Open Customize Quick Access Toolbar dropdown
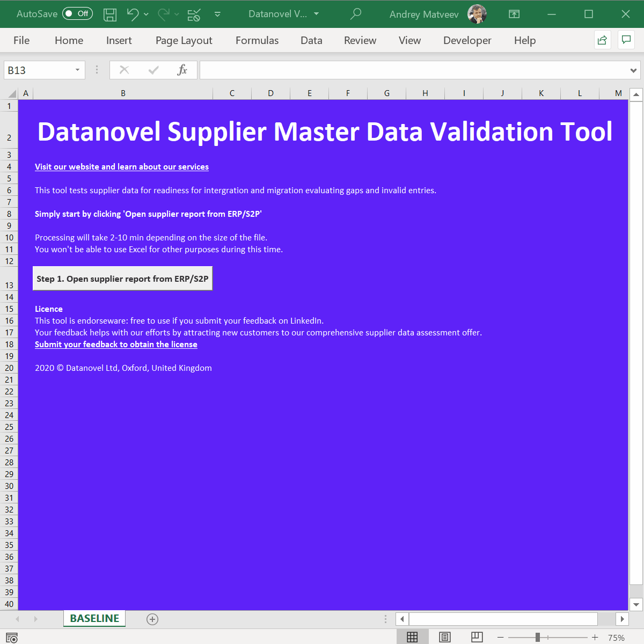The image size is (644, 644). (x=217, y=14)
